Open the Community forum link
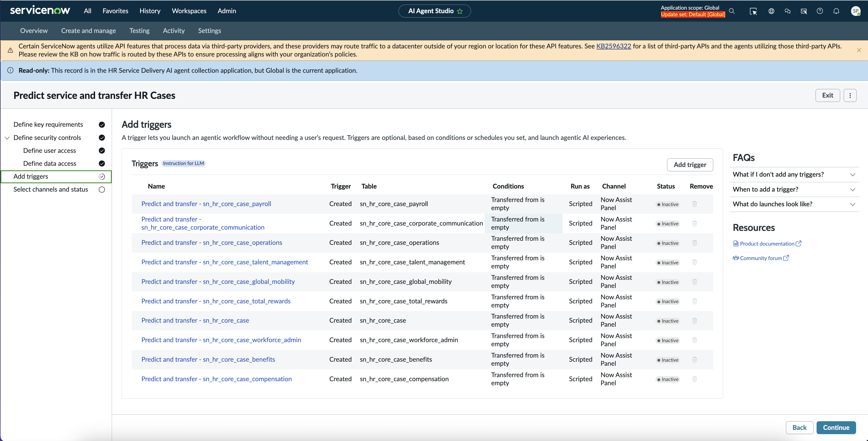868x441 pixels. pos(761,258)
